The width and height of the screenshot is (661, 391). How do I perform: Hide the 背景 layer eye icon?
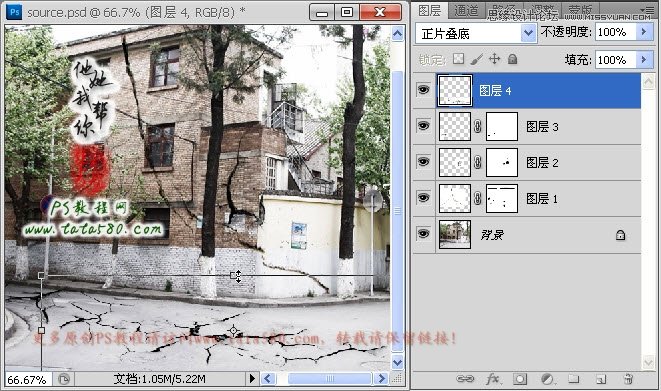tap(423, 233)
